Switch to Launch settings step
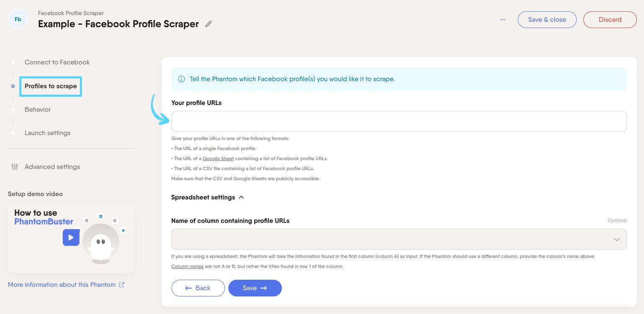Screen dimensions: 644x314 [x=48, y=133]
